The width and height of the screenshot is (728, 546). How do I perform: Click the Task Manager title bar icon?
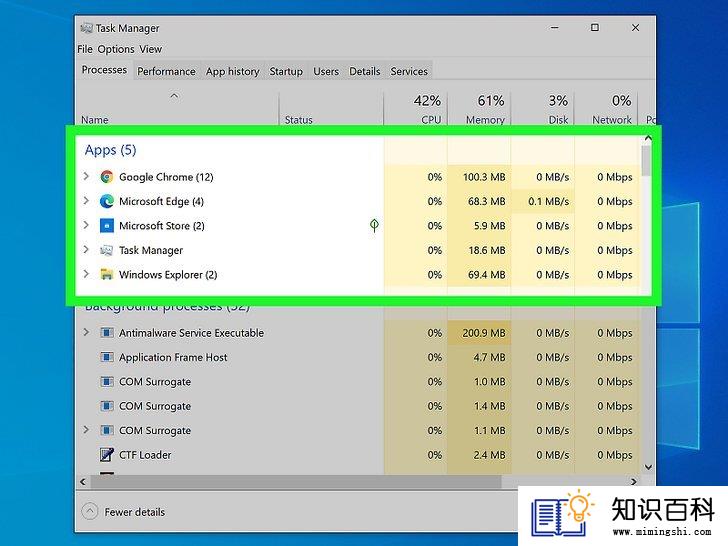[86, 28]
